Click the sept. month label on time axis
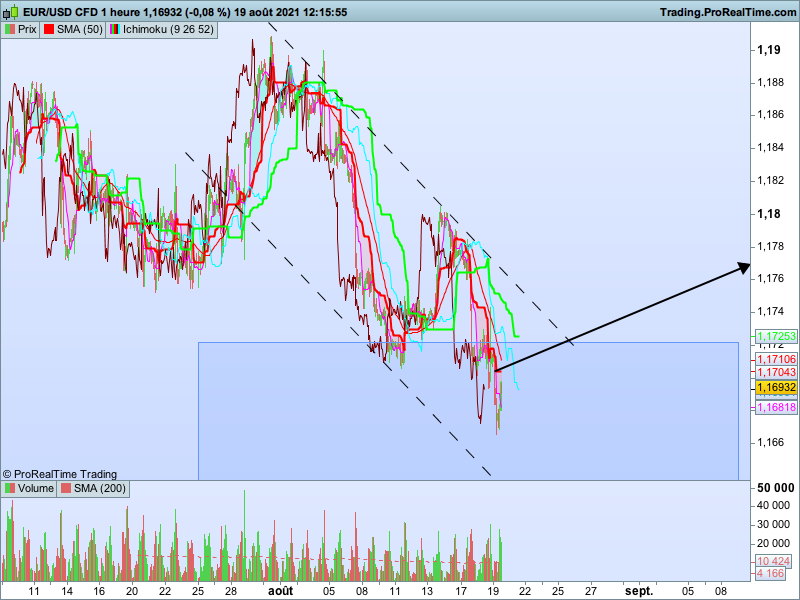The width and height of the screenshot is (800, 600). pyautogui.click(x=640, y=591)
